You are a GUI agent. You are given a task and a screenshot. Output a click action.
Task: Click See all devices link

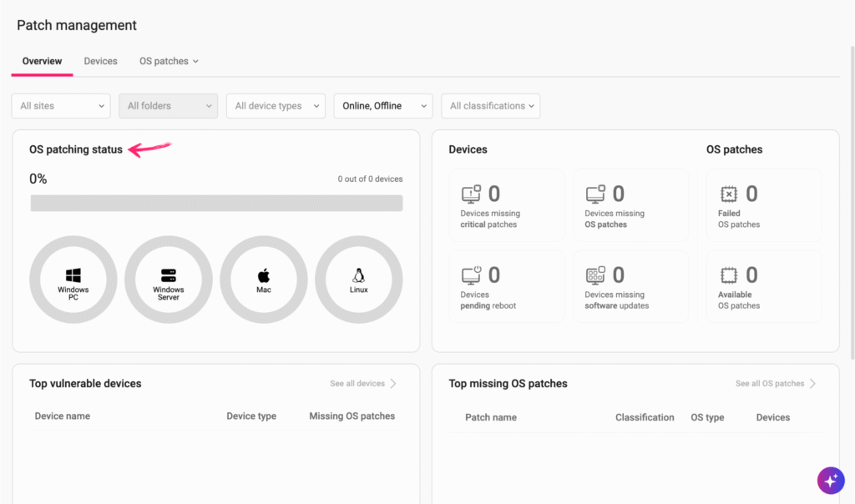pyautogui.click(x=362, y=384)
